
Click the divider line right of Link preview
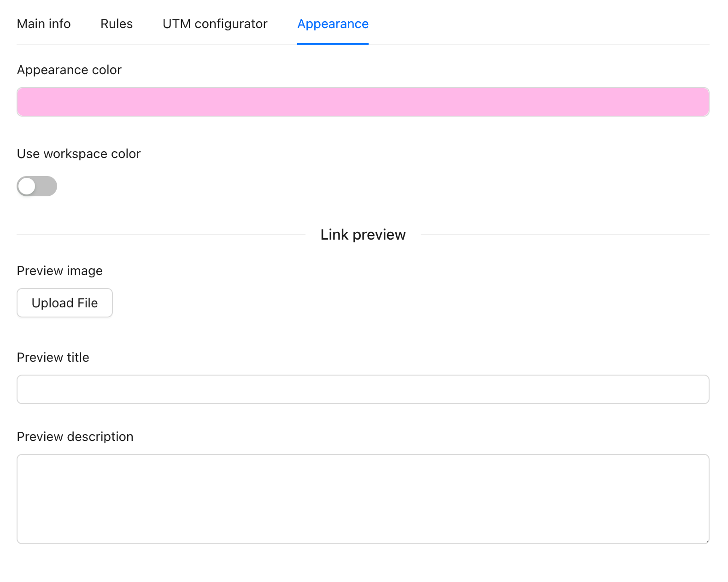(x=564, y=235)
